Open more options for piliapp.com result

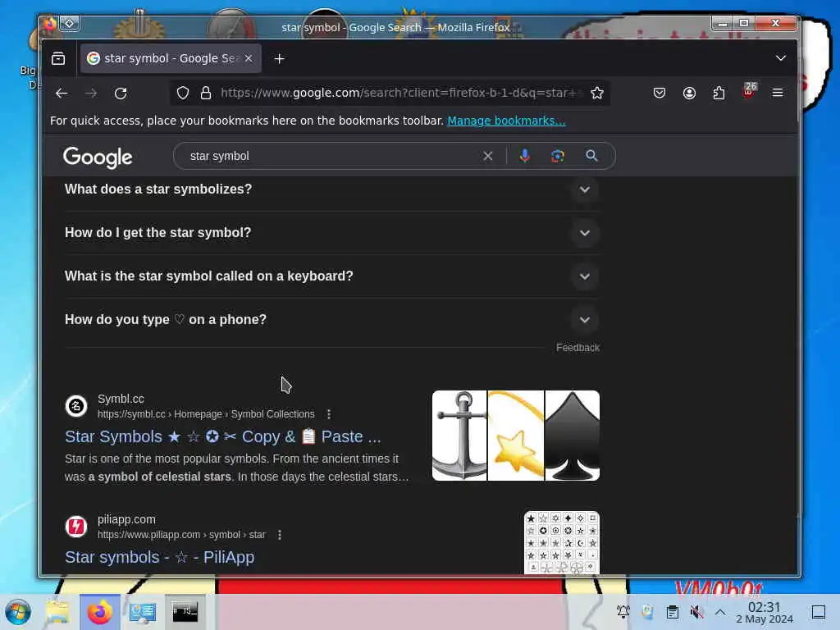(x=280, y=535)
